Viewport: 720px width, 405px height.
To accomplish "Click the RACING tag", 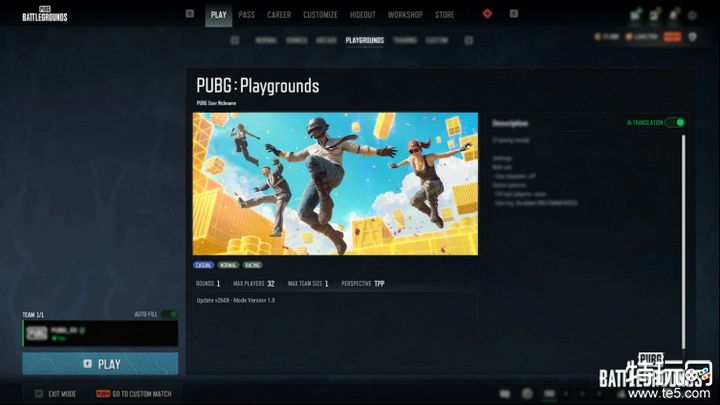I will [x=252, y=265].
